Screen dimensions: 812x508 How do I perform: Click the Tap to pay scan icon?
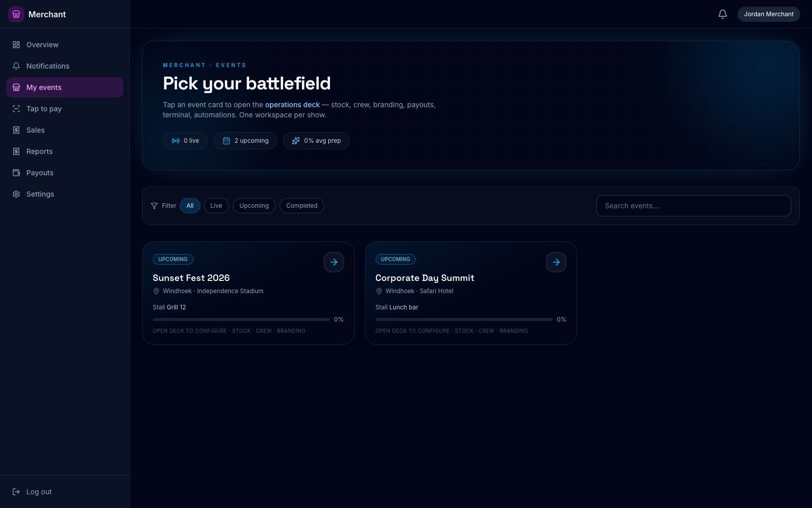point(16,109)
